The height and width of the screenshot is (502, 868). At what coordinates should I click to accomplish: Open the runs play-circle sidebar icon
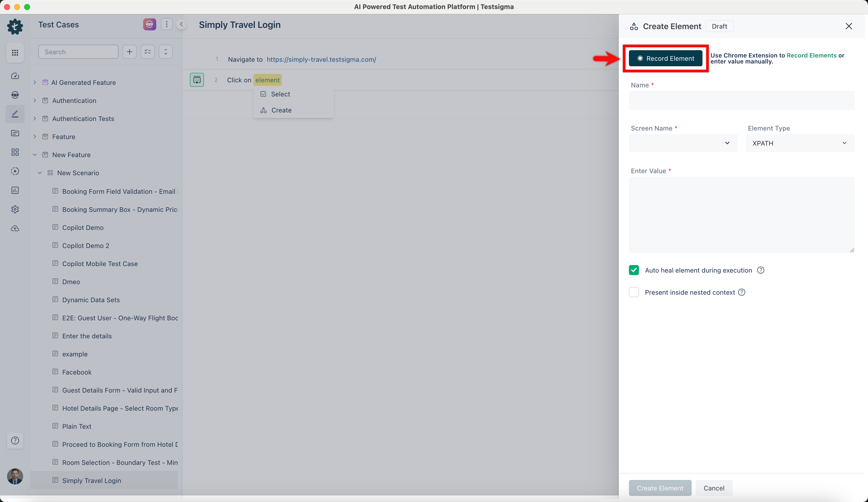(15, 171)
